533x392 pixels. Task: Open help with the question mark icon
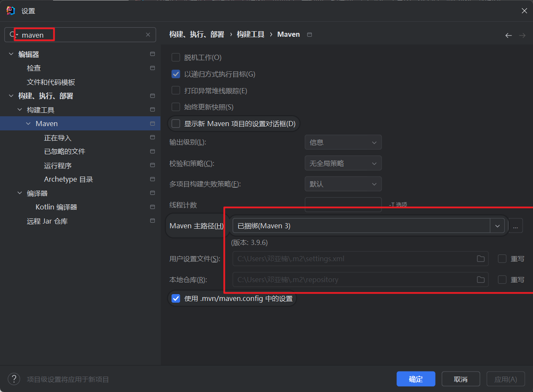[14, 379]
